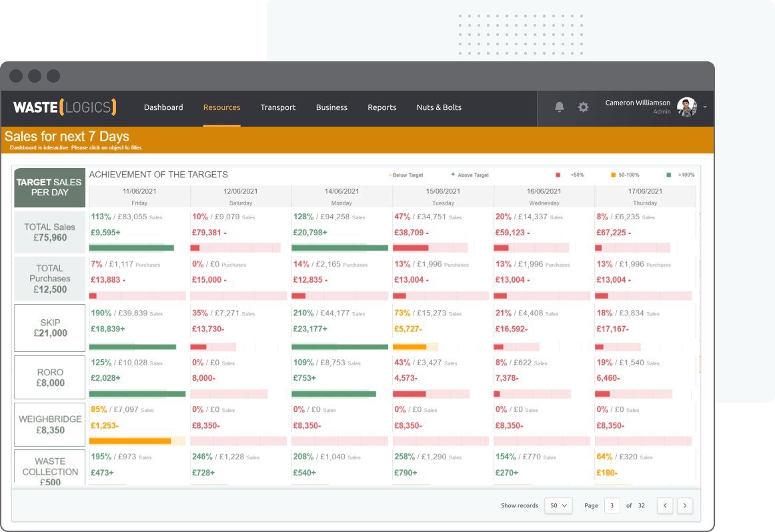The height and width of the screenshot is (532, 775).
Task: Expand the user account dropdown arrow
Action: coord(705,107)
